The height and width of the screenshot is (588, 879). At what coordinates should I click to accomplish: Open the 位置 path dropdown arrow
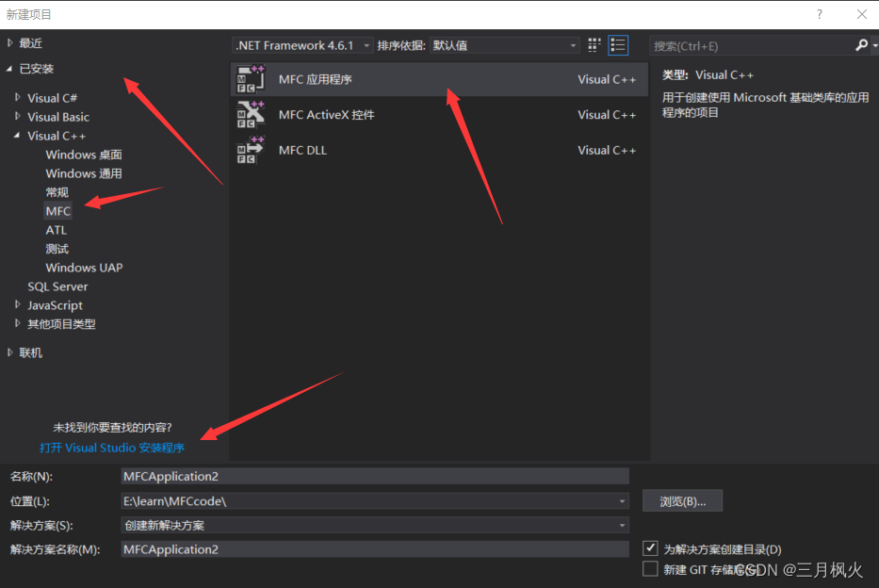(622, 501)
